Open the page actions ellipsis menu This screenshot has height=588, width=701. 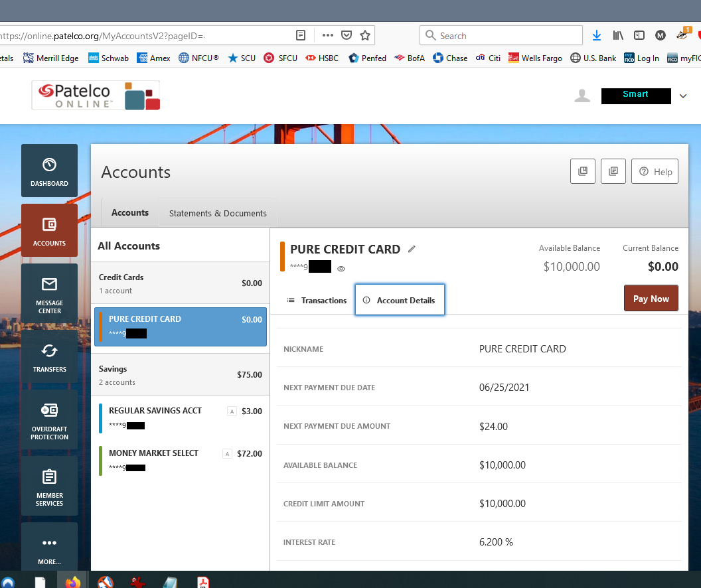[327, 35]
